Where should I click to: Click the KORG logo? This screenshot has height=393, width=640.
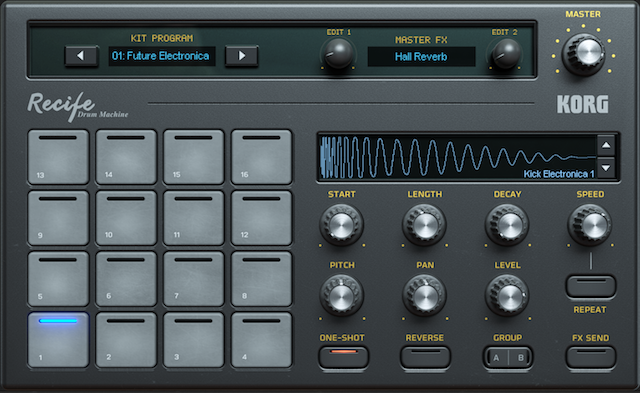tap(582, 104)
